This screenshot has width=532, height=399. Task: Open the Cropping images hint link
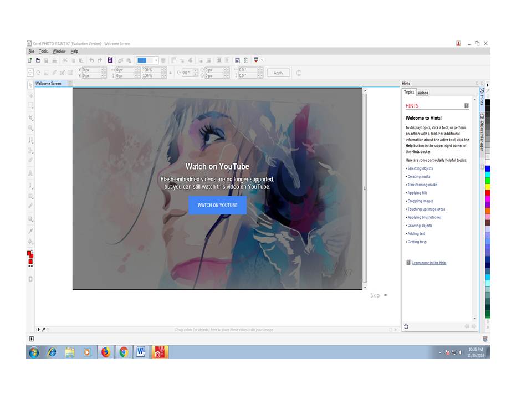coord(421,201)
